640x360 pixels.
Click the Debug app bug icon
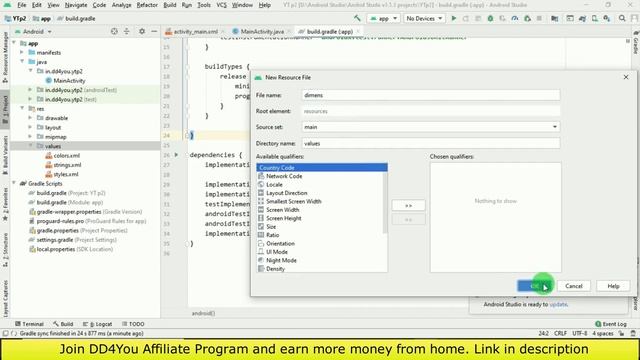[x=490, y=18]
